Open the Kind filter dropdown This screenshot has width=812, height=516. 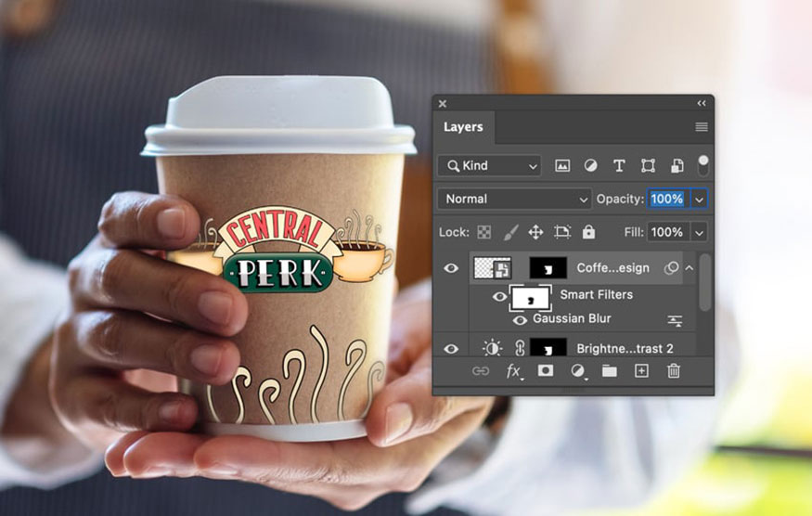489,166
